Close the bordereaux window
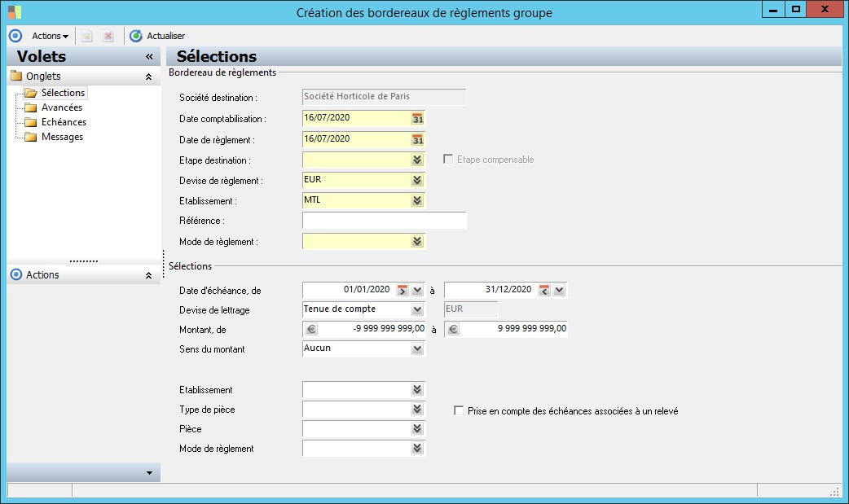Image resolution: width=849 pixels, height=504 pixels. pos(825,10)
